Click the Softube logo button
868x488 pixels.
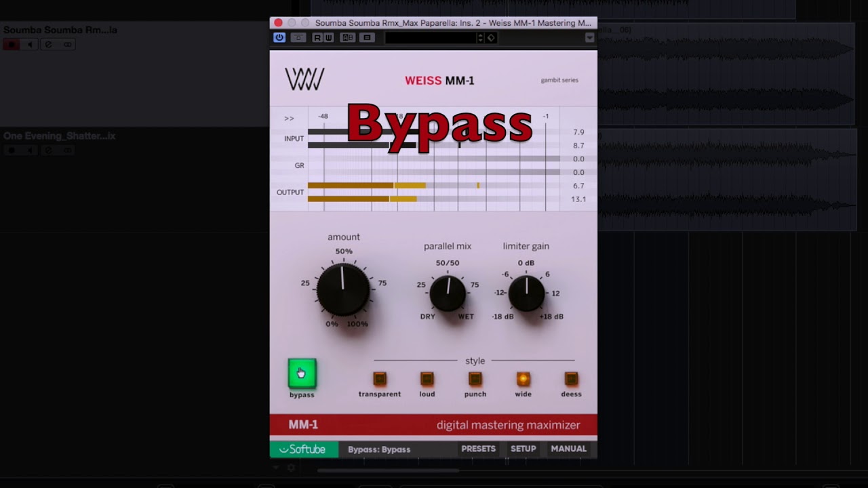pos(304,449)
